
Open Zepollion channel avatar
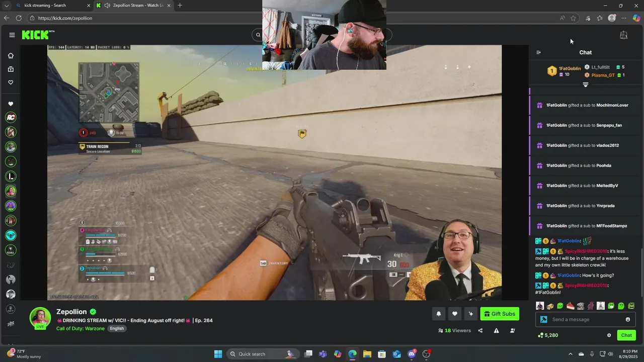(40, 318)
